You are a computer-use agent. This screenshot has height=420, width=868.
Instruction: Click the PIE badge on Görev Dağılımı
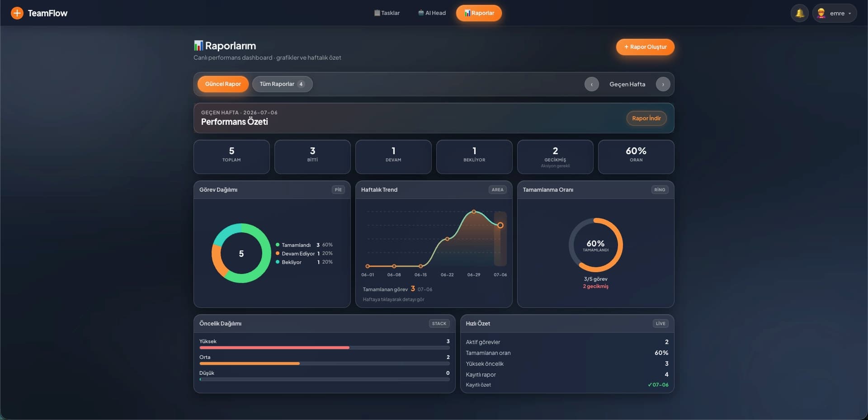[338, 190]
